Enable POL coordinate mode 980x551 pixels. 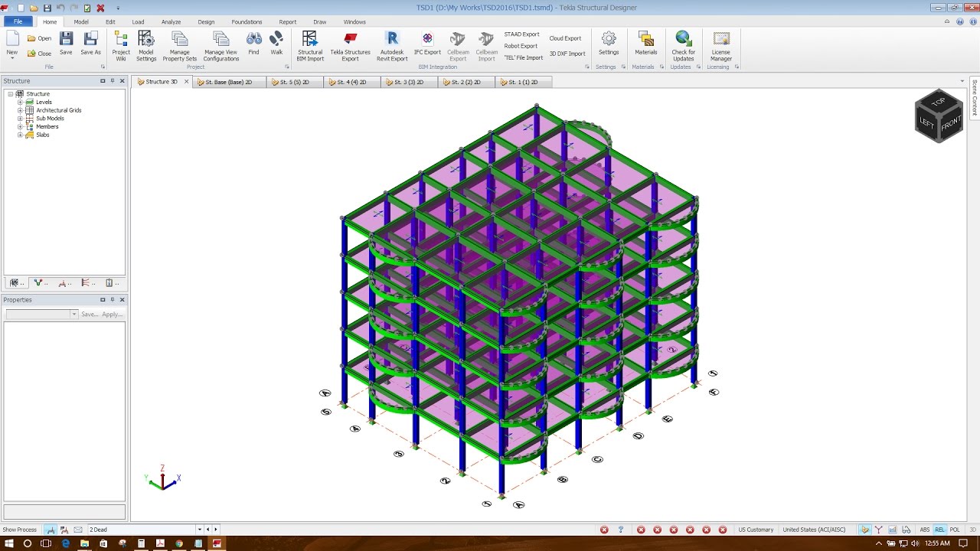[x=955, y=529]
